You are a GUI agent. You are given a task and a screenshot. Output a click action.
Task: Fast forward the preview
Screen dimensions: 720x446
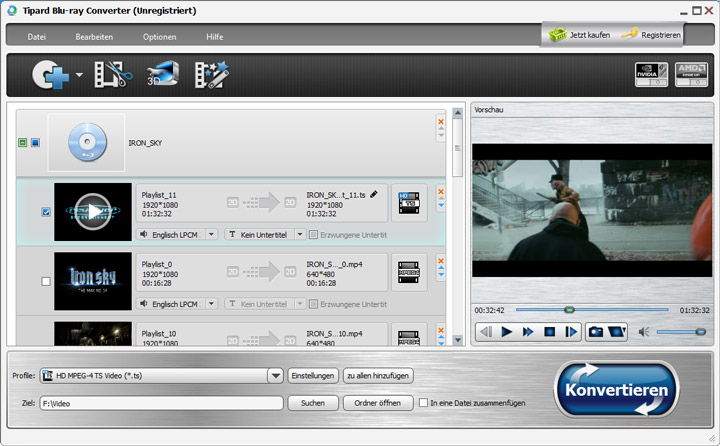(528, 332)
